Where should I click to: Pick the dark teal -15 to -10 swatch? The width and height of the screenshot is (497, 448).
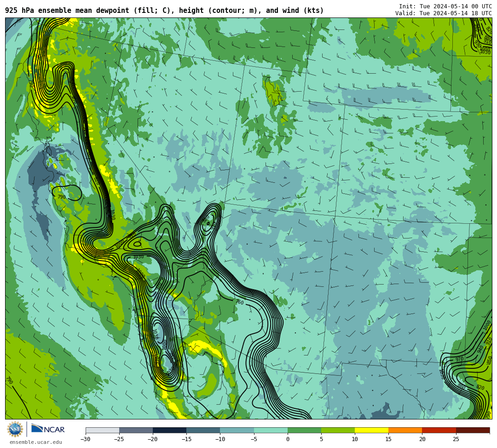pyautogui.click(x=203, y=430)
